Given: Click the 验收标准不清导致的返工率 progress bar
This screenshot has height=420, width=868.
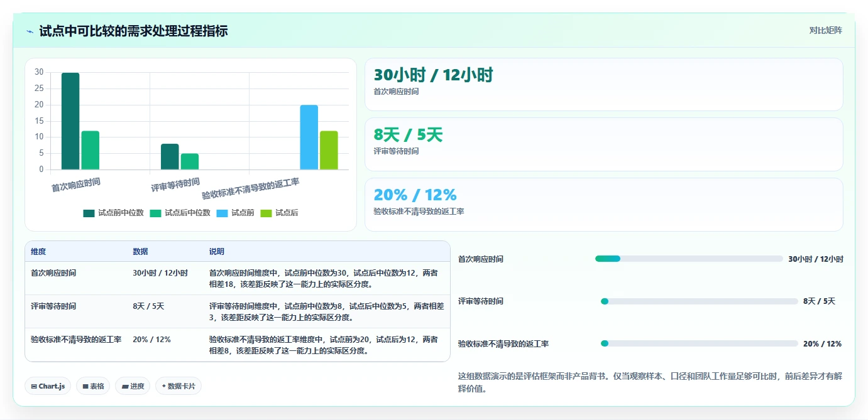Looking at the screenshot, I should tap(700, 343).
